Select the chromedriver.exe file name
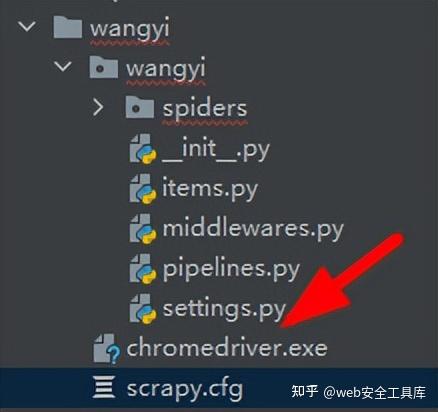This screenshot has width=438, height=412. click(x=227, y=348)
